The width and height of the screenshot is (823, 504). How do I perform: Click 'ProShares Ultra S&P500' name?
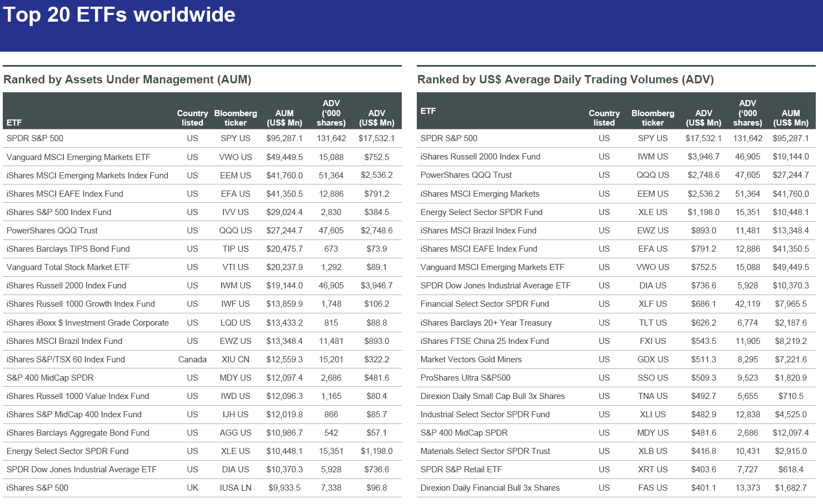coord(466,378)
